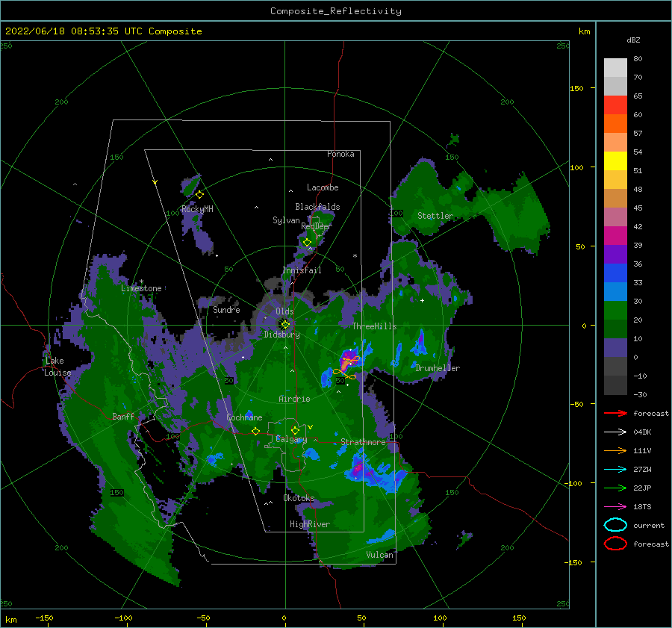
Task: Click the green 22JP arrow icon
Action: (615, 488)
